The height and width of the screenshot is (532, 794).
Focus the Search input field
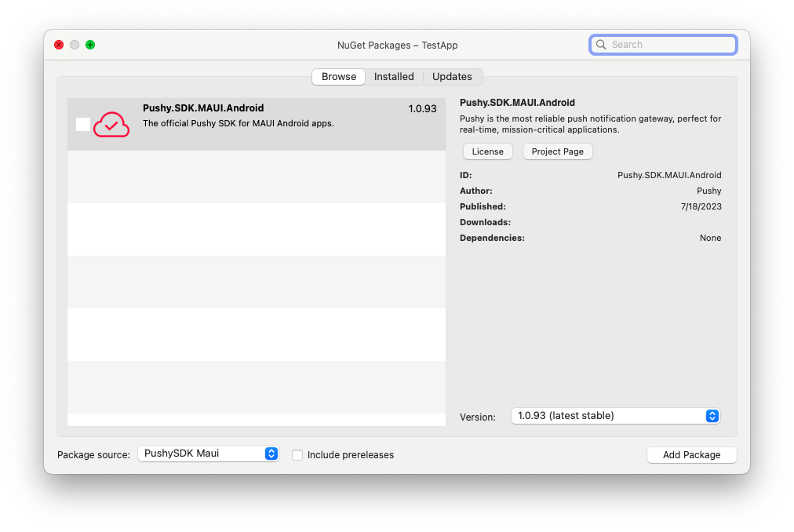click(663, 45)
